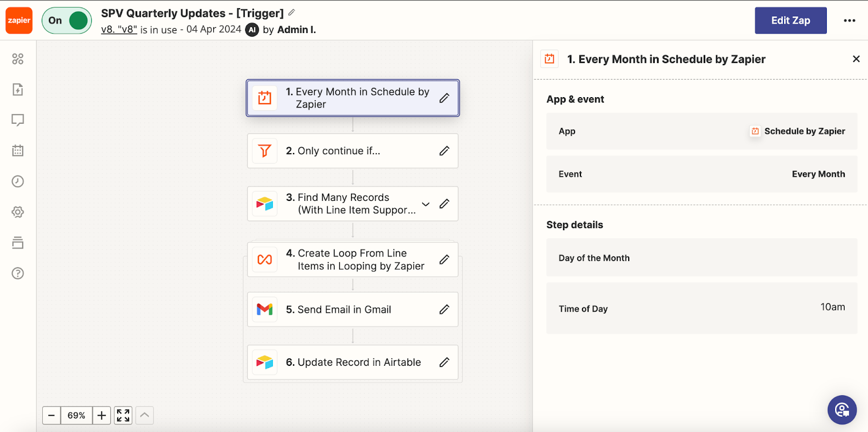This screenshot has height=432, width=868.
Task: Edit step 3 with its pencil icon
Action: coord(444,204)
